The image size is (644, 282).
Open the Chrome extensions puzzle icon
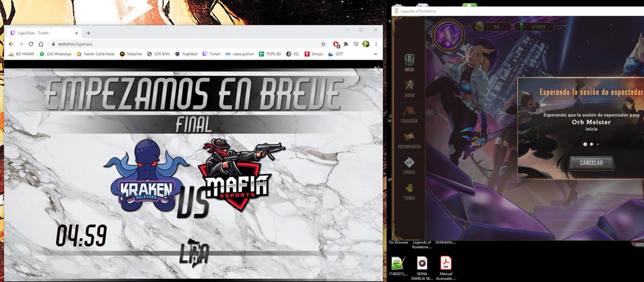click(x=346, y=44)
